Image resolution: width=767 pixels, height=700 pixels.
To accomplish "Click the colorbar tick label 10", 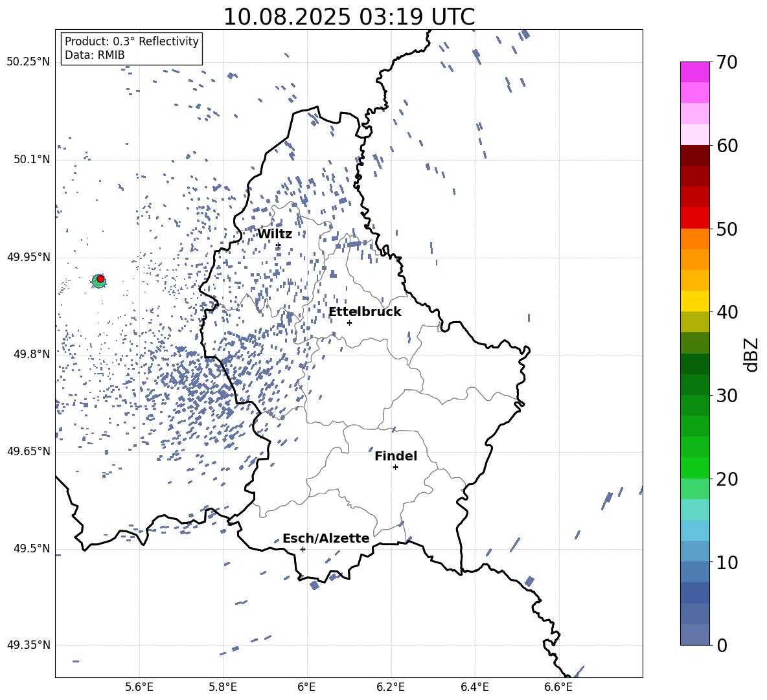I will click(727, 562).
